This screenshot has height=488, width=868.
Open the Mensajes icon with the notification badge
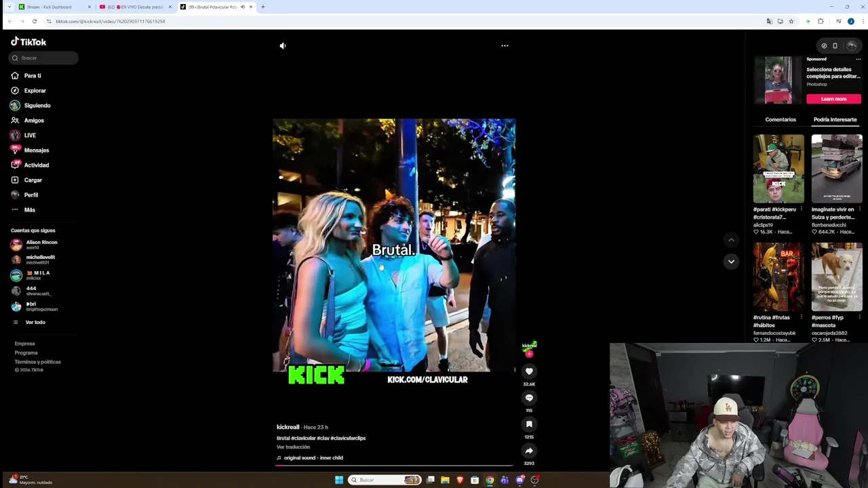coord(15,150)
